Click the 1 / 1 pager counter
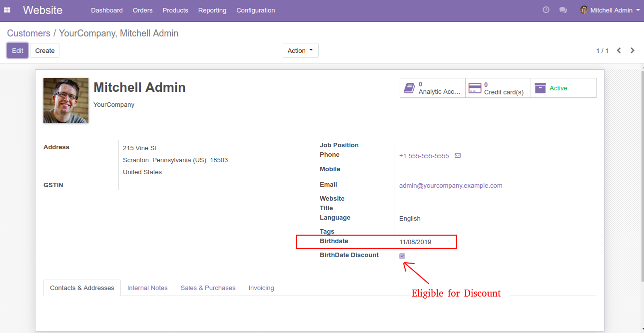The width and height of the screenshot is (644, 333). click(x=602, y=51)
